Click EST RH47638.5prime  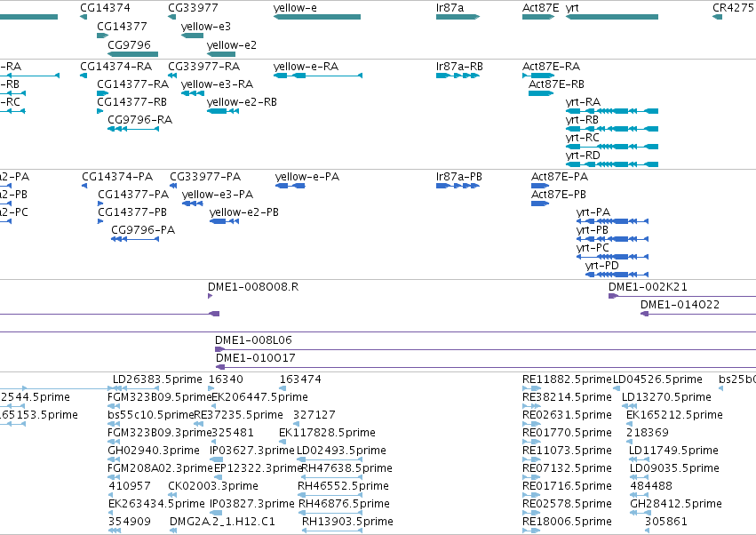coord(346,469)
